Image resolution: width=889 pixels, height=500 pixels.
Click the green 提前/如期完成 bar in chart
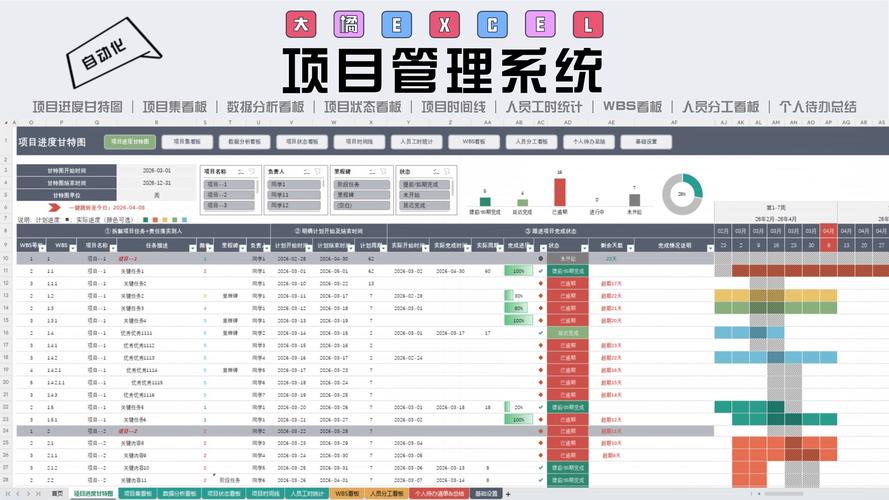tap(485, 202)
